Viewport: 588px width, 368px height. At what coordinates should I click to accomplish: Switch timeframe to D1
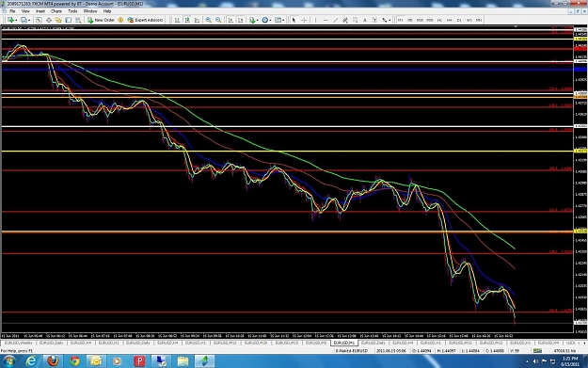pos(459,20)
